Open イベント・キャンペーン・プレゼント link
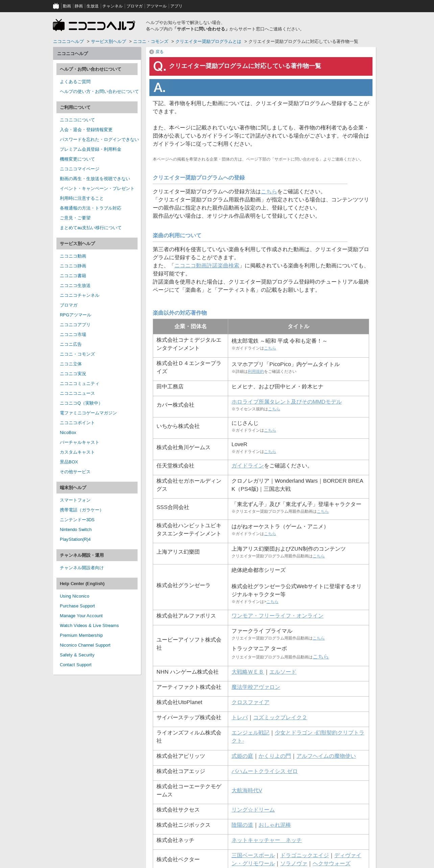Screen dimensions: 434x868 click(x=97, y=189)
